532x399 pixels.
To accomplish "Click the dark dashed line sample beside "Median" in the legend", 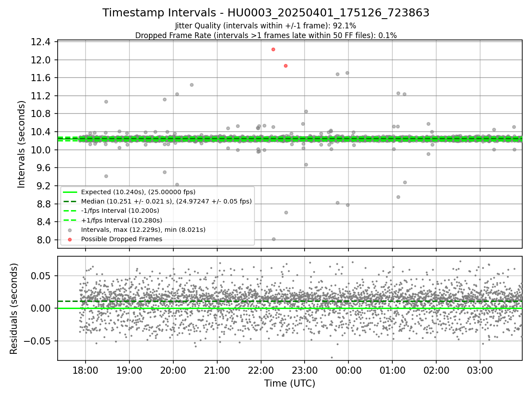I will (69, 201).
